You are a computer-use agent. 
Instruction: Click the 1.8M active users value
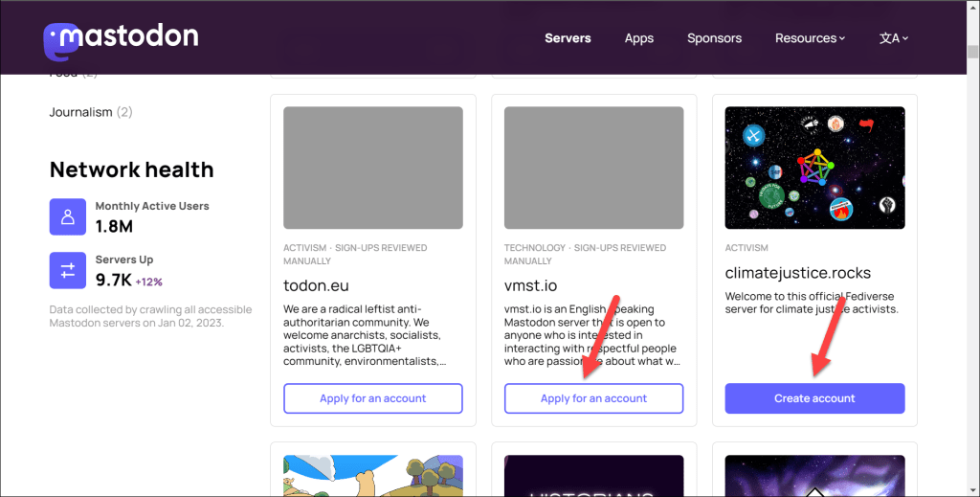114,226
